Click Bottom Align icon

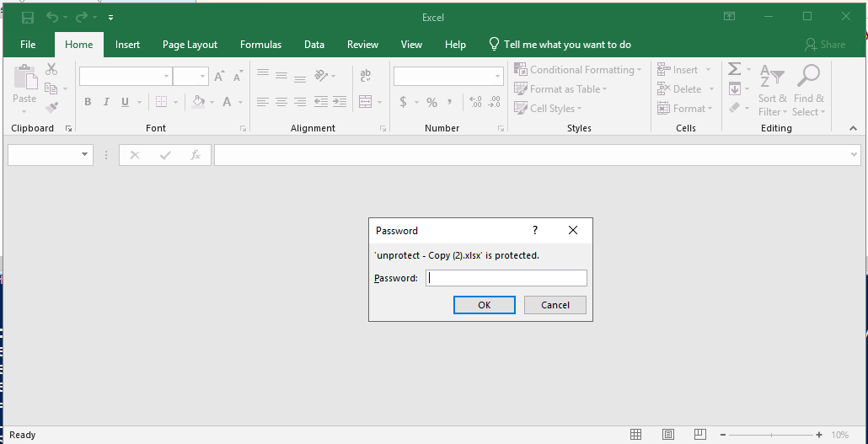click(300, 78)
